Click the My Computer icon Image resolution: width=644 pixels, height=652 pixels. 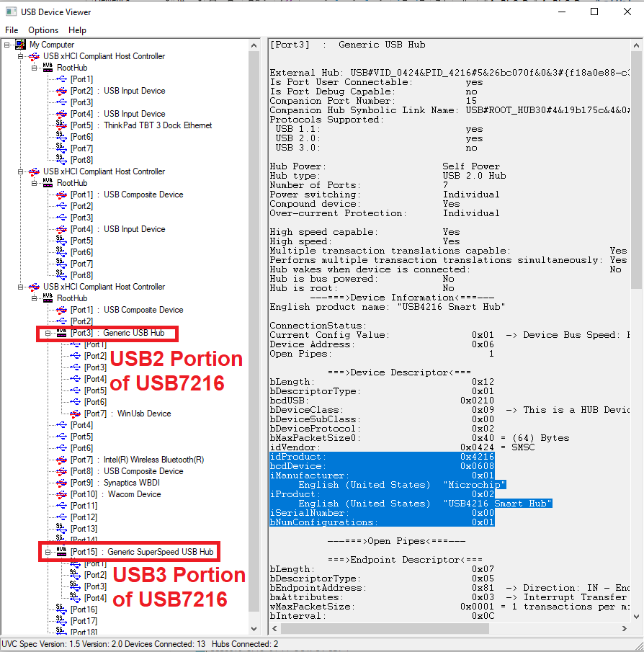pos(20,45)
